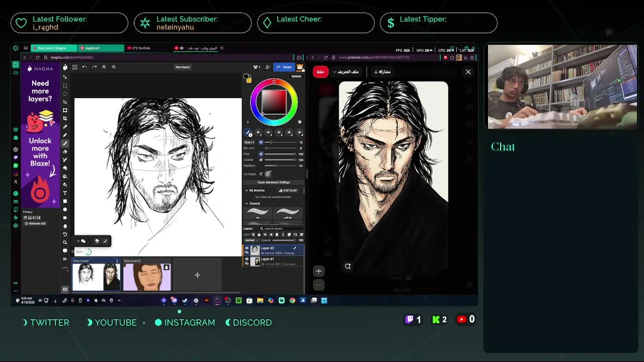This screenshot has height=362, width=644.
Task: Add a new board with plus tile
Action: click(x=197, y=275)
